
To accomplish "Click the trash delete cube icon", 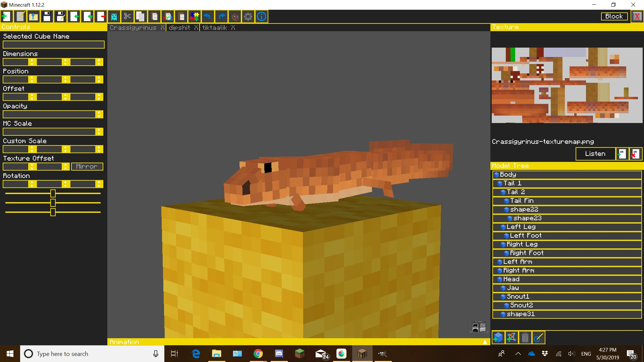I will click(525, 337).
